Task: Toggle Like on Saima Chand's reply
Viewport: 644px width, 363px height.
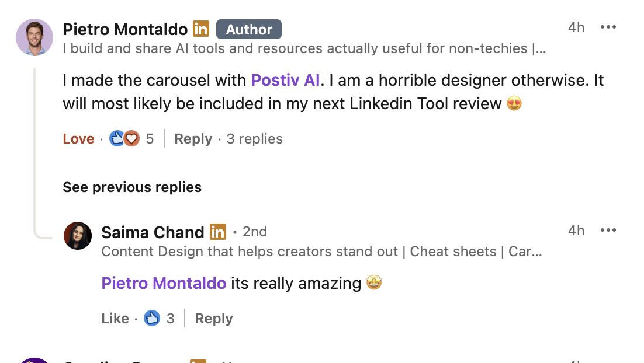Action: 115,319
